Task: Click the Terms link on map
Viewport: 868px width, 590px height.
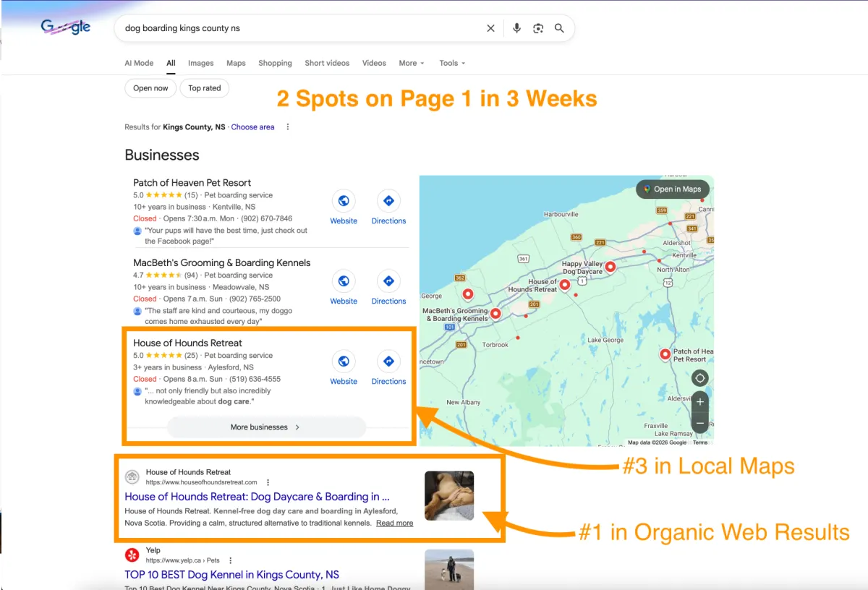Action: tap(700, 442)
